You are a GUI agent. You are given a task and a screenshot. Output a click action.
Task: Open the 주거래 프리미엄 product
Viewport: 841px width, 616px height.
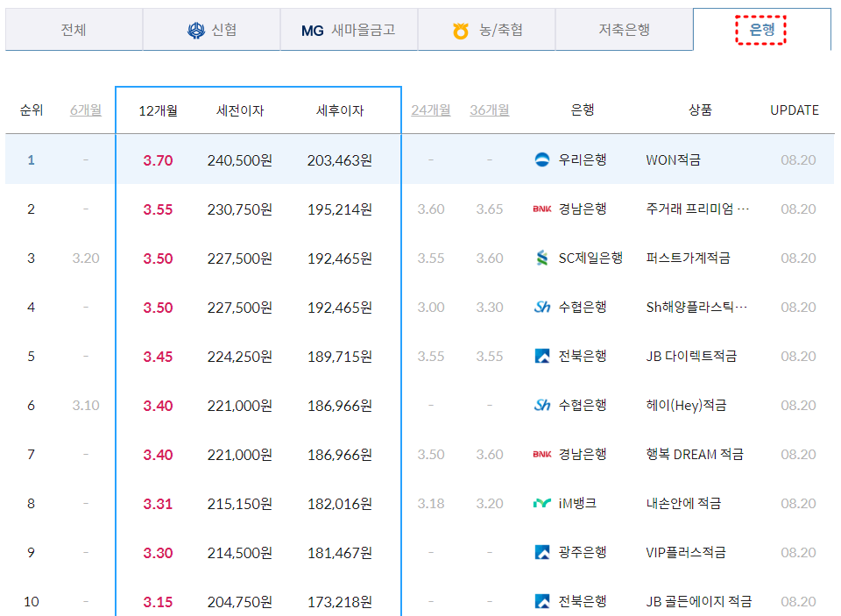[697, 209]
